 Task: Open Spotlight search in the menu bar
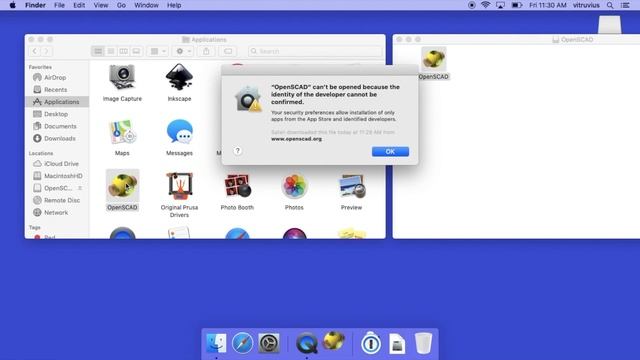pyautogui.click(x=610, y=5)
